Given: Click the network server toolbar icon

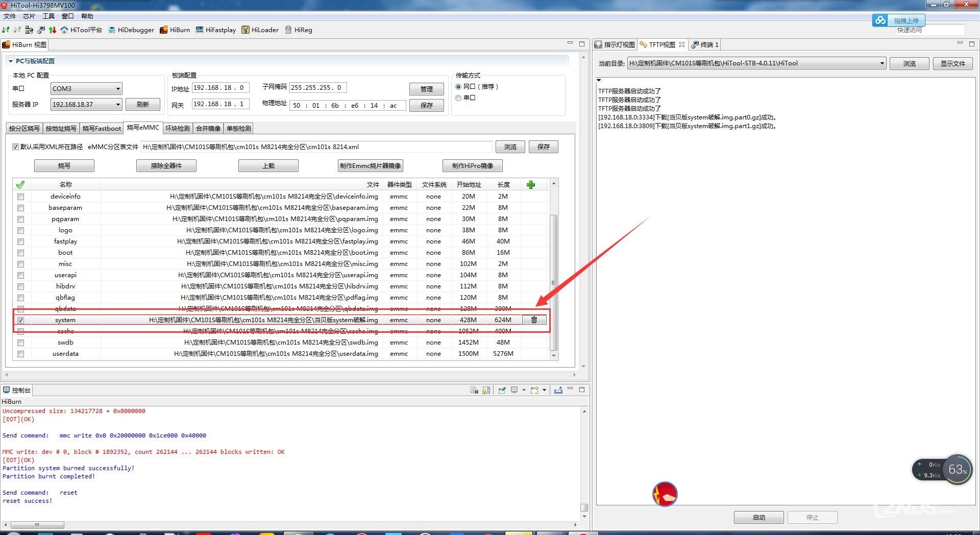Looking at the screenshot, I should point(29,30).
